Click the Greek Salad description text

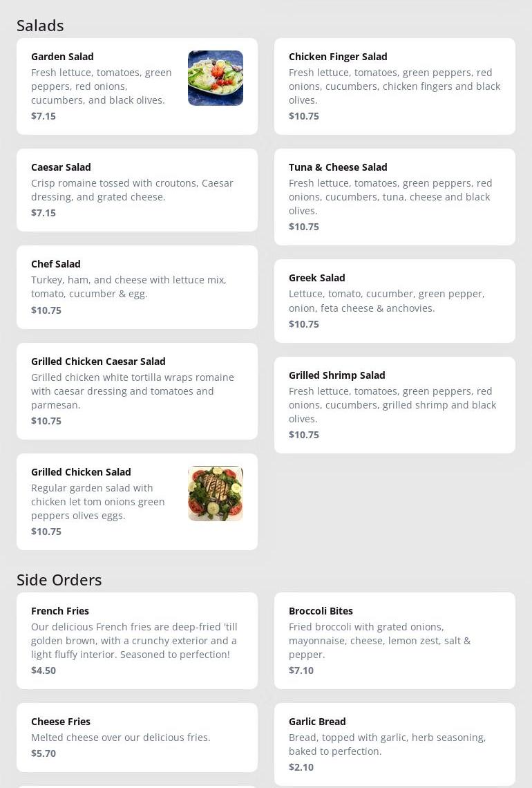pos(386,301)
